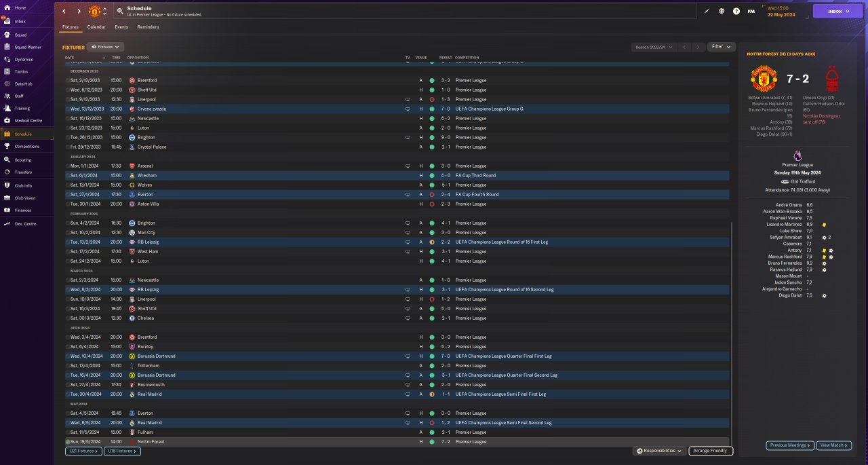The width and height of the screenshot is (868, 465).
Task: Open the Fixtures view dropdown
Action: [x=105, y=47]
